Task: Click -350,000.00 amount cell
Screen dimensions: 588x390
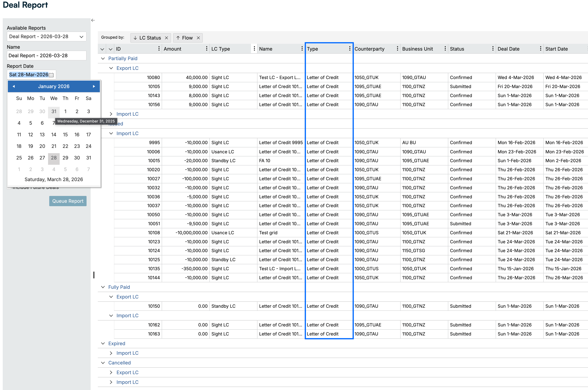Action: click(x=186, y=269)
